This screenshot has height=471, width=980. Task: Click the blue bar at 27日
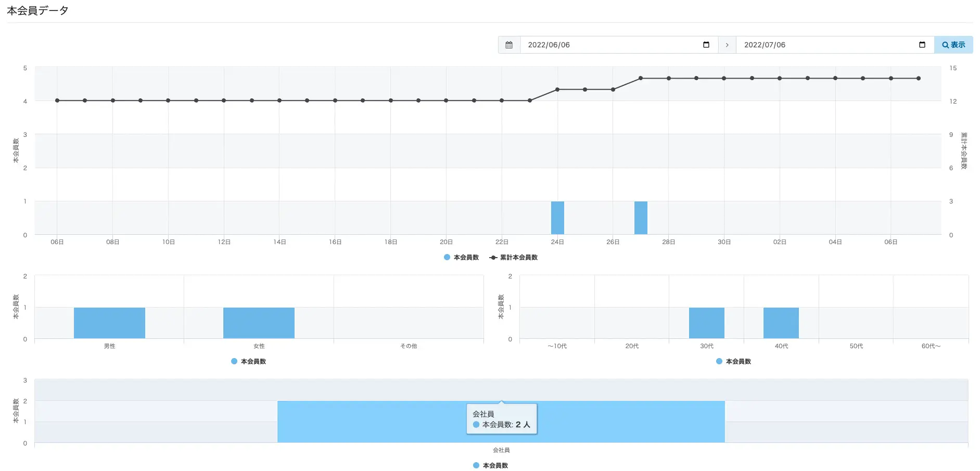[641, 218]
